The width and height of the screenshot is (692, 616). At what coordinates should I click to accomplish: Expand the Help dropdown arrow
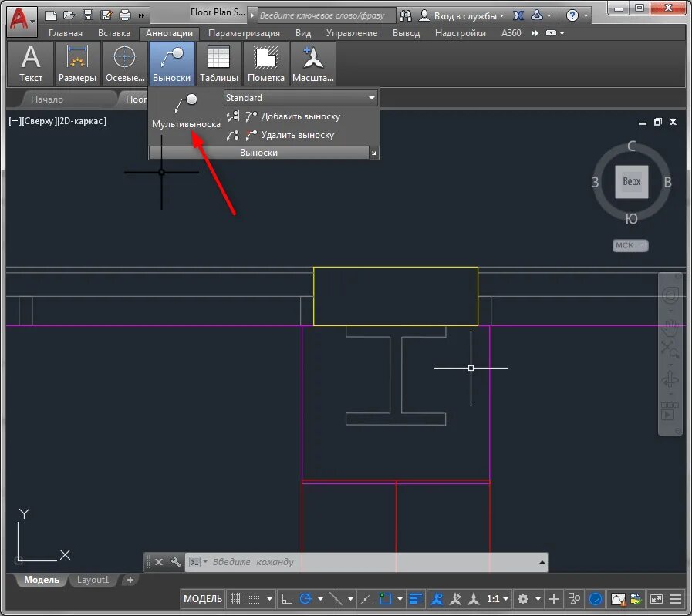[586, 16]
